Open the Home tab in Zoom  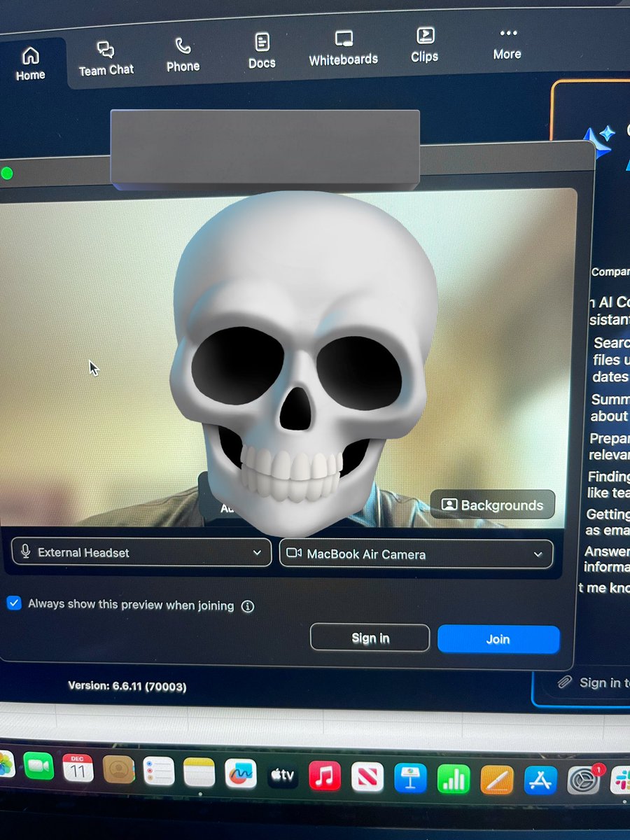pyautogui.click(x=30, y=63)
